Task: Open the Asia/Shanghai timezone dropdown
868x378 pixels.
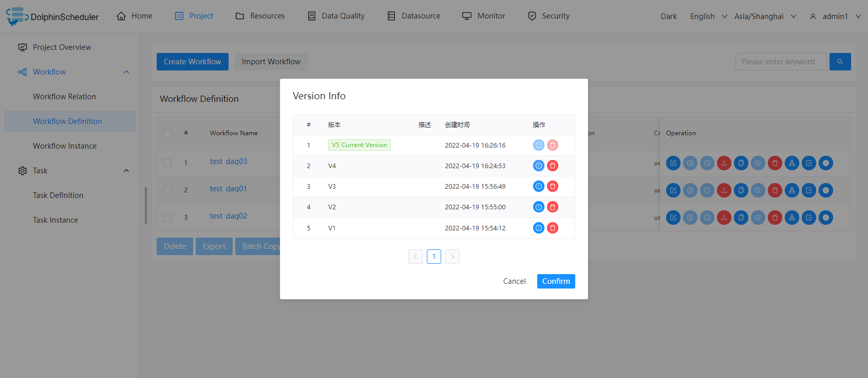Action: tap(765, 16)
